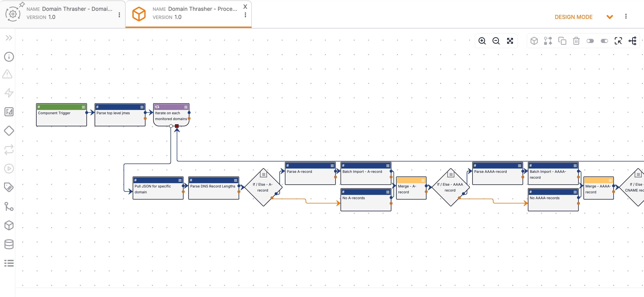Select the Iterate on each monitored domains node

tap(171, 115)
